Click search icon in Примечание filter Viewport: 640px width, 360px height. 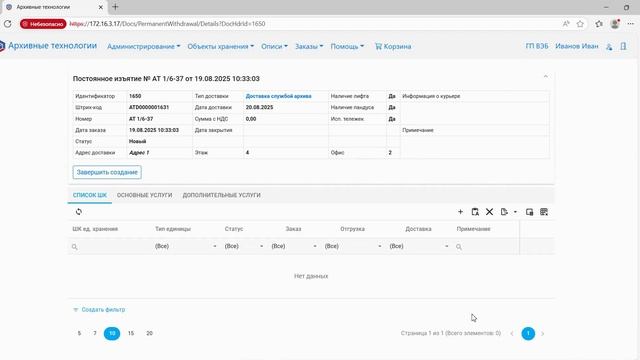click(459, 247)
